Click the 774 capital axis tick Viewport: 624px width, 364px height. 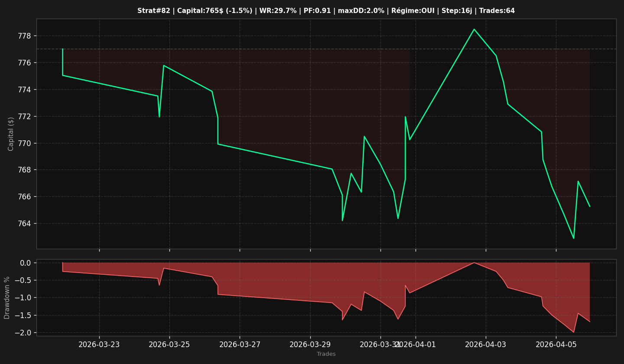(x=25, y=90)
